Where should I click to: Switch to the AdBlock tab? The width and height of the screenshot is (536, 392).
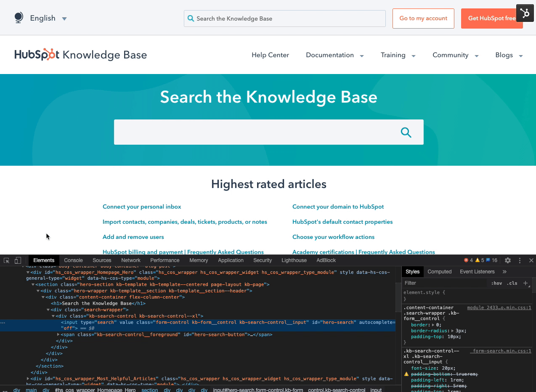tap(326, 260)
